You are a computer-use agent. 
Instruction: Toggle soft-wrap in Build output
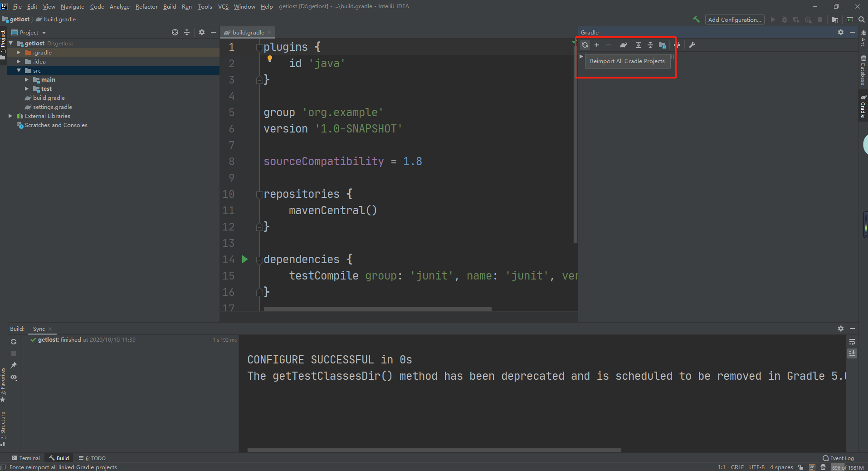(852, 342)
